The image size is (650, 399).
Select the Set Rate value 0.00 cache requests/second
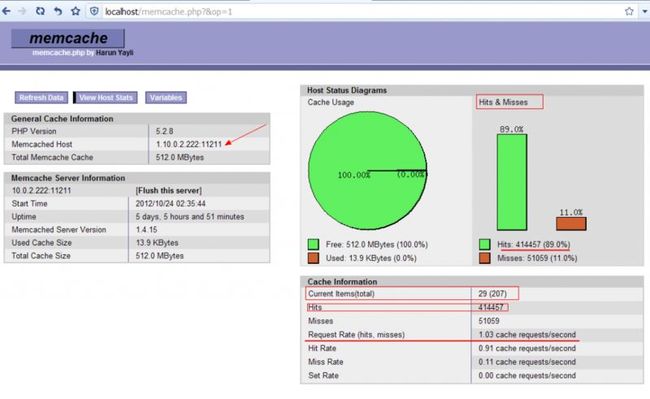click(x=527, y=376)
